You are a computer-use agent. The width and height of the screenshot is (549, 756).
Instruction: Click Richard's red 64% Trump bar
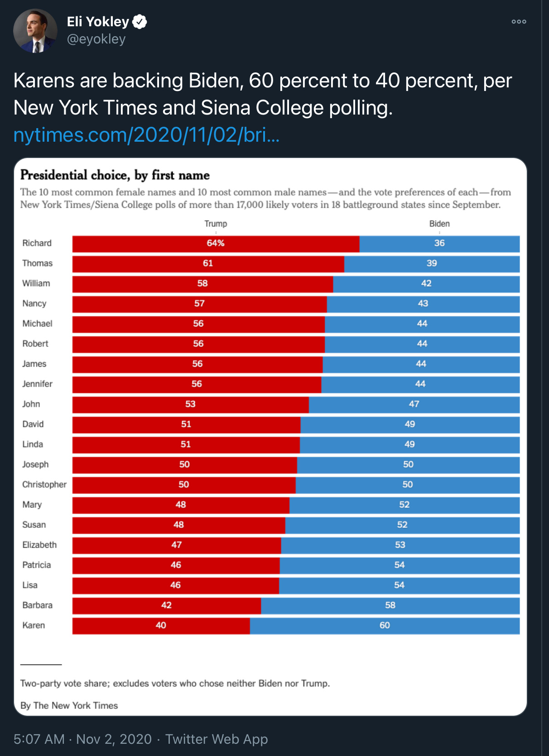point(216,244)
